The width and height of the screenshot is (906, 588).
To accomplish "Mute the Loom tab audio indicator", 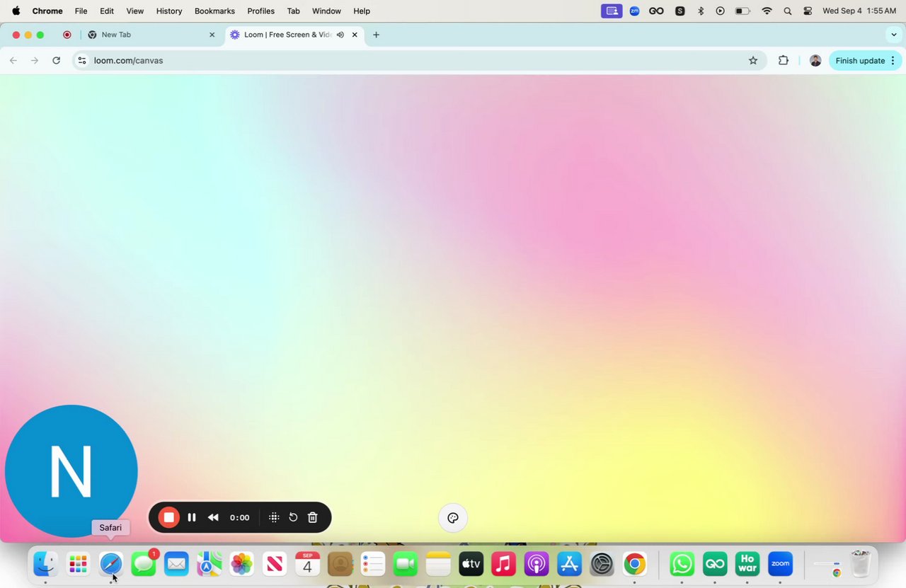I will click(x=340, y=35).
